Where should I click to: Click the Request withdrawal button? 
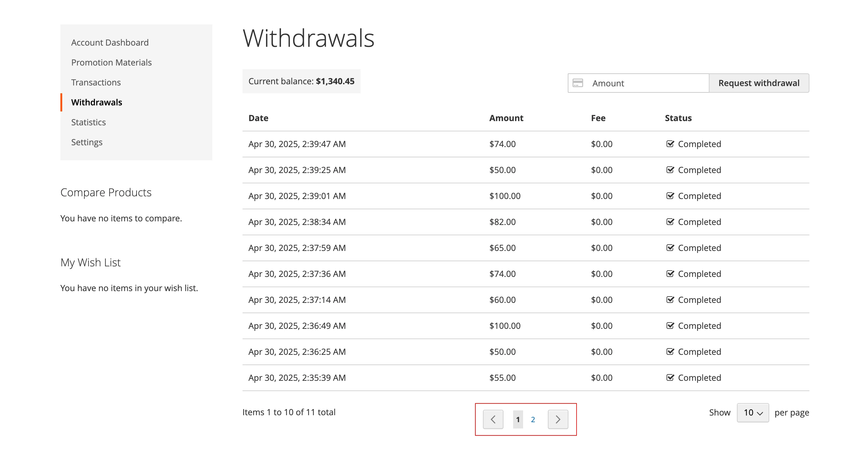(758, 83)
